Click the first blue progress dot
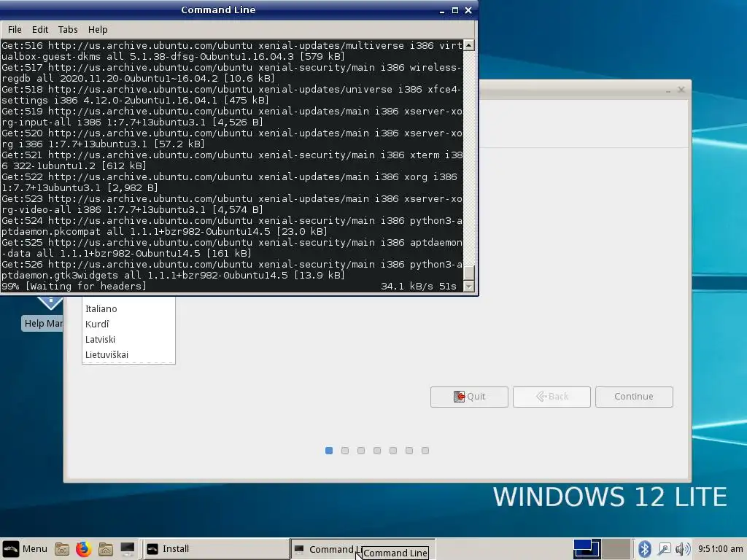 coord(329,451)
